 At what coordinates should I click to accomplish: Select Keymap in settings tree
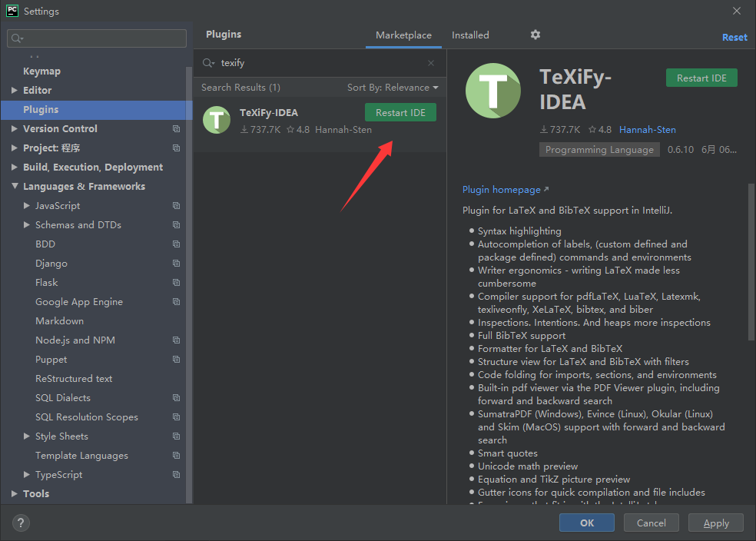[42, 71]
